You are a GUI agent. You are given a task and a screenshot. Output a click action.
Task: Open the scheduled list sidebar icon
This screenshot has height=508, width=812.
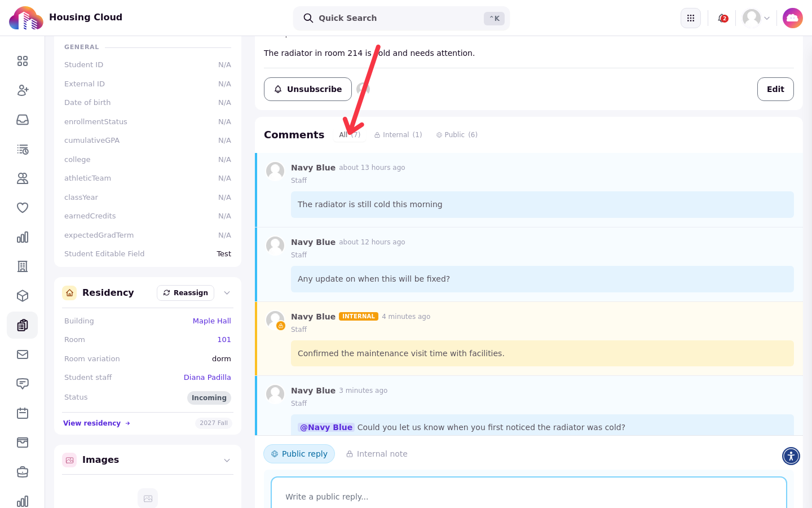(x=23, y=149)
